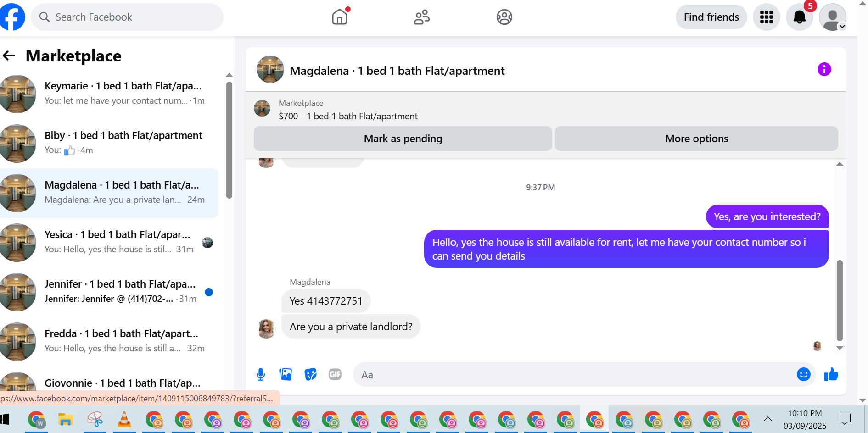Choose a sticker with the sticker icon
Viewport: 868px width, 433px height.
pyautogui.click(x=310, y=375)
